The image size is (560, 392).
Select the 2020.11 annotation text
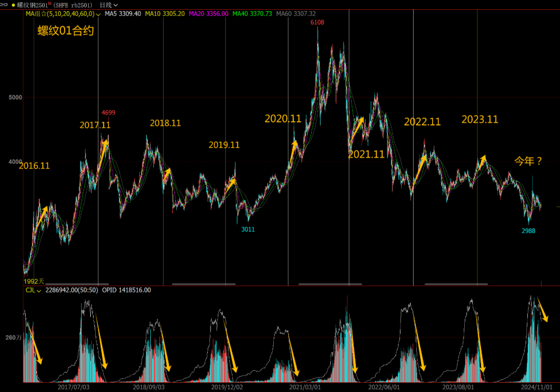pyautogui.click(x=283, y=118)
